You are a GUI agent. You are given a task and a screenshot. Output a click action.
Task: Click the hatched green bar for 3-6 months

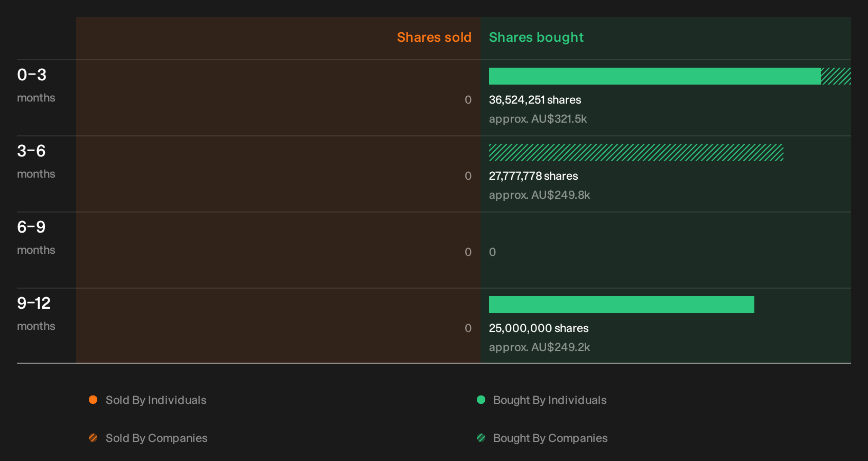click(636, 152)
